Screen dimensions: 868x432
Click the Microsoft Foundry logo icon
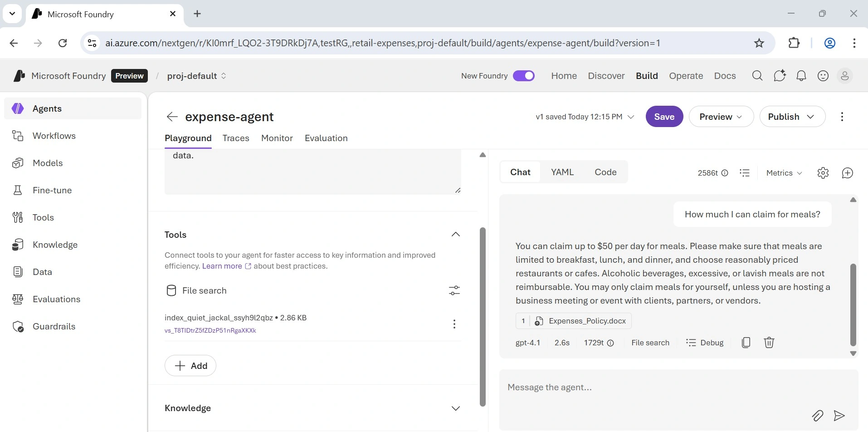[19, 76]
